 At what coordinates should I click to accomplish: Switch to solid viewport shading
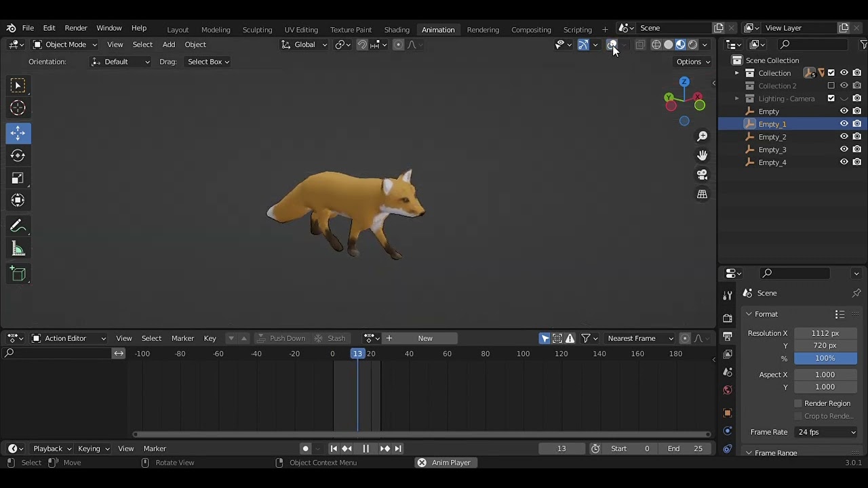(669, 45)
